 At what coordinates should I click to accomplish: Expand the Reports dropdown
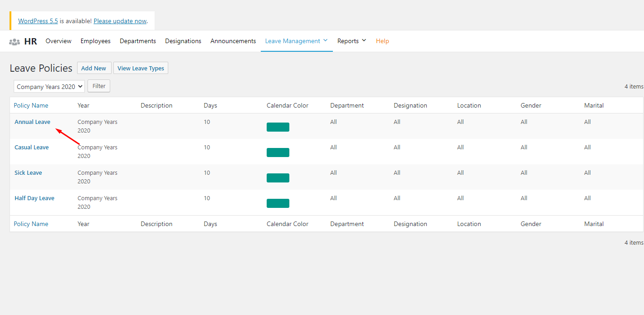coord(348,41)
